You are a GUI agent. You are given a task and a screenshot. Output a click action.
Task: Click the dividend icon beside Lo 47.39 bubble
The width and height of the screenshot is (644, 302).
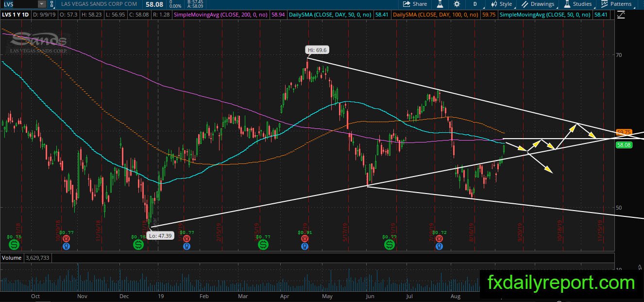(x=138, y=244)
